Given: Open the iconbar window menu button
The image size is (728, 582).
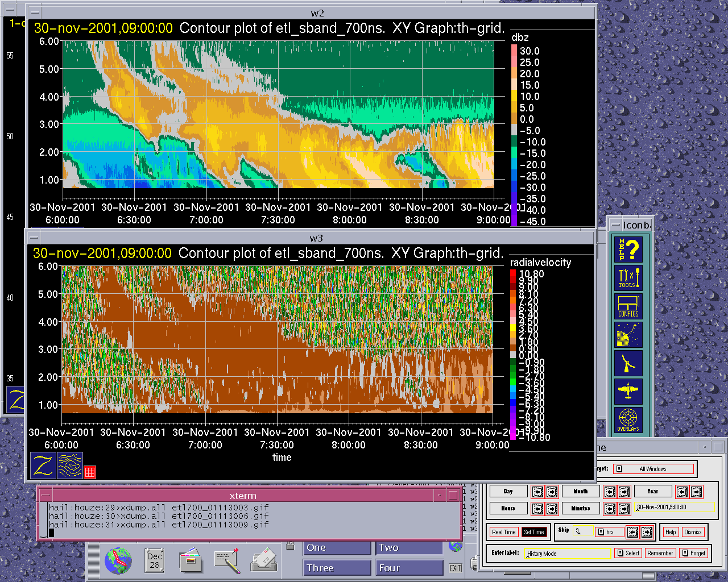Looking at the screenshot, I should pos(615,225).
